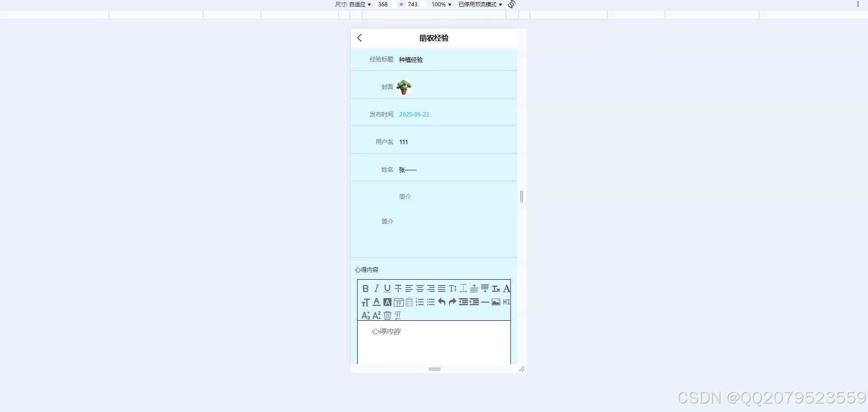Toggle bold formatting in the editor
868x412 pixels.
(x=366, y=289)
